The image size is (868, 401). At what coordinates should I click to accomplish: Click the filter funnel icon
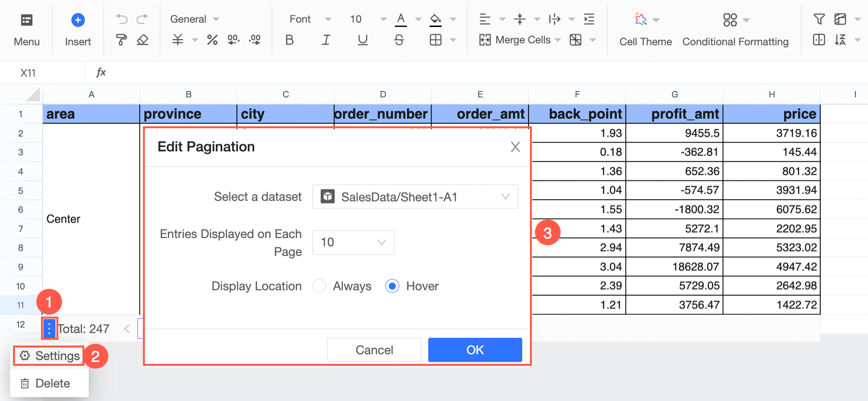[x=819, y=19]
